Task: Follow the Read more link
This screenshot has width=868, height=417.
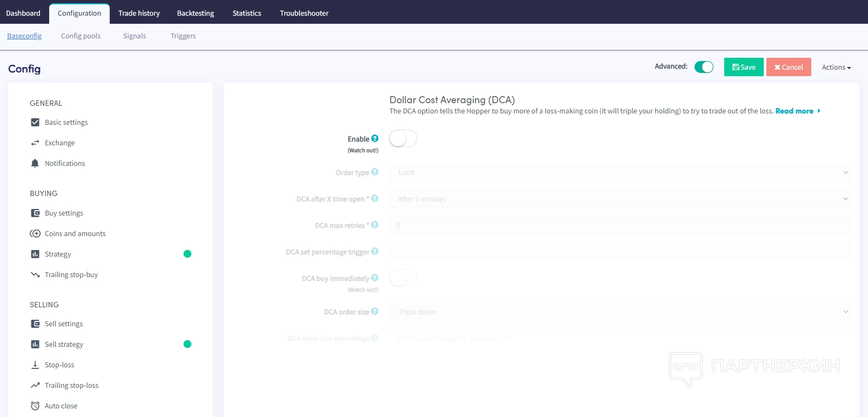Action: [794, 111]
